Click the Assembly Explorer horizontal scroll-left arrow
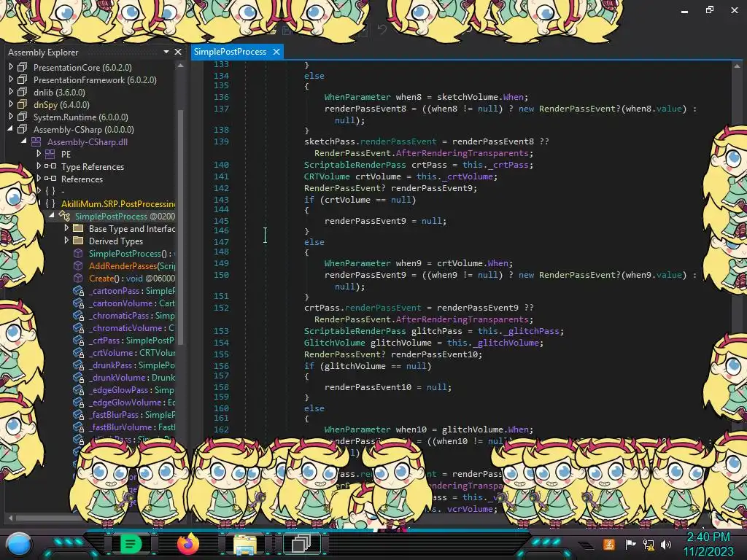 10,518
